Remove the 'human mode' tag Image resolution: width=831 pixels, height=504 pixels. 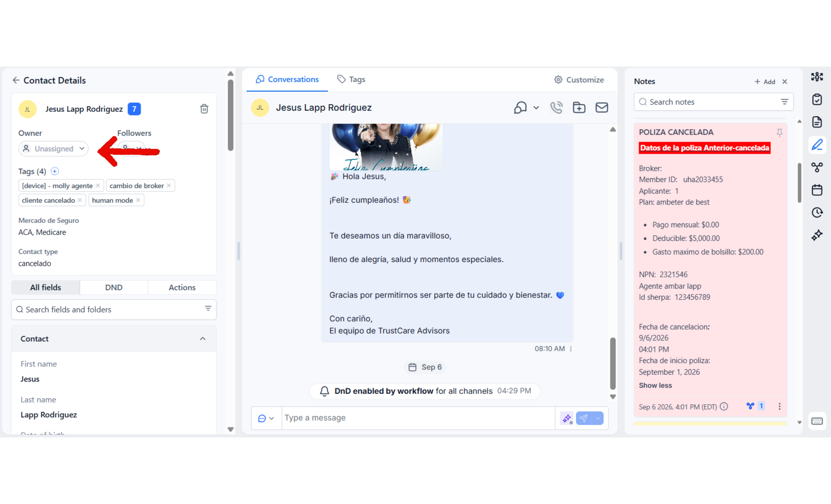(x=138, y=200)
